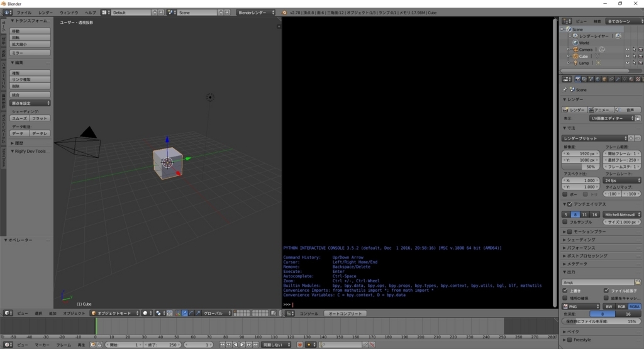The width and height of the screenshot is (644, 349).
Task: Open the レンダー menu in top bar
Action: click(x=45, y=13)
